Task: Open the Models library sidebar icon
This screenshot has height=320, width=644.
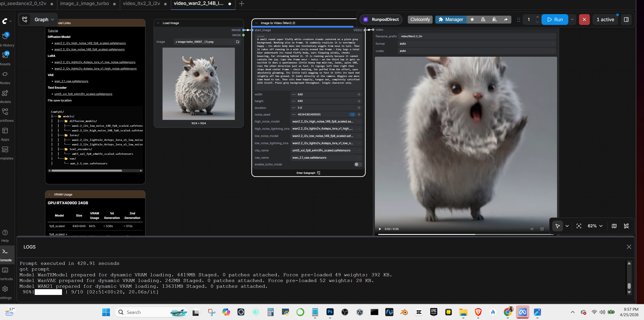Action: click(5, 93)
